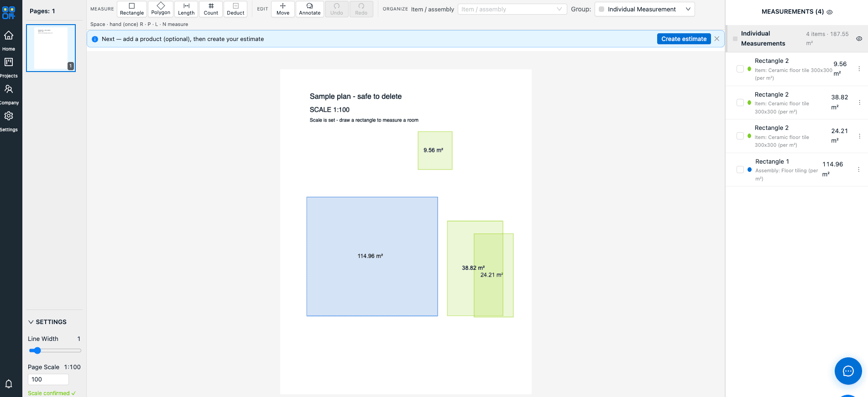Viewport: 868px width, 397px height.
Task: Select page 1 thumbnail
Action: 51,48
